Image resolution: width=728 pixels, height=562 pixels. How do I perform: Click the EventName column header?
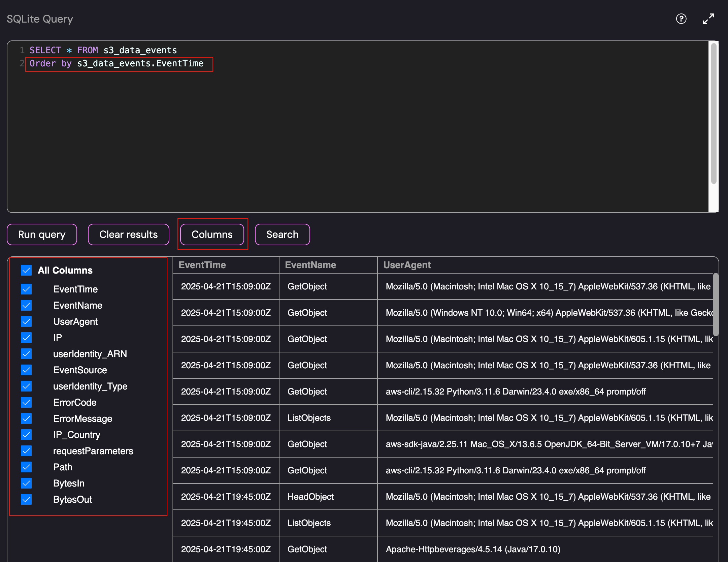310,265
